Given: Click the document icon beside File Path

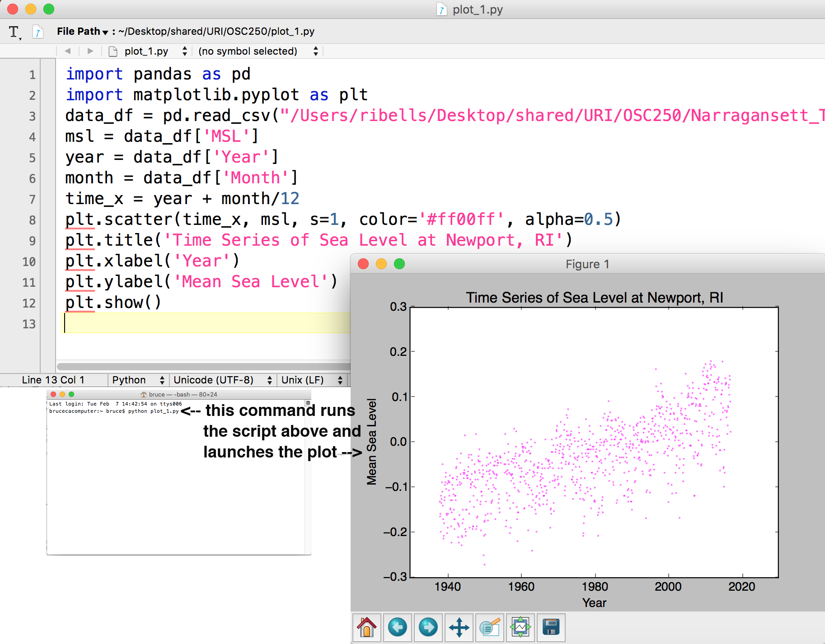Looking at the screenshot, I should click(38, 32).
